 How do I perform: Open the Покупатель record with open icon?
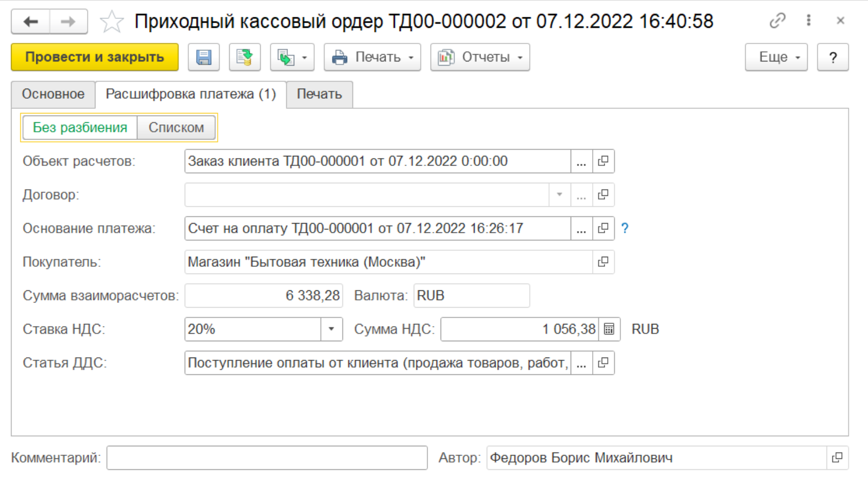pyautogui.click(x=603, y=262)
